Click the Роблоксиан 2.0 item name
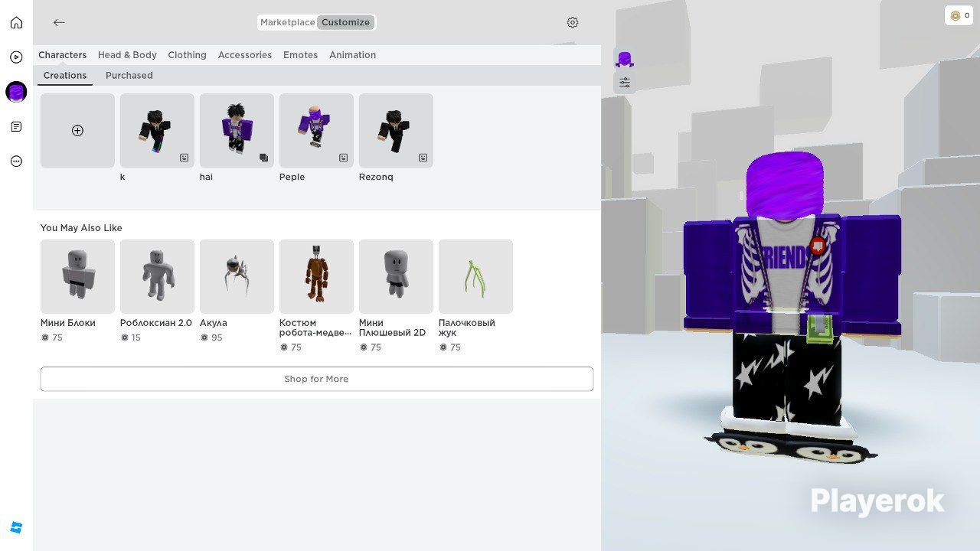 [x=156, y=323]
